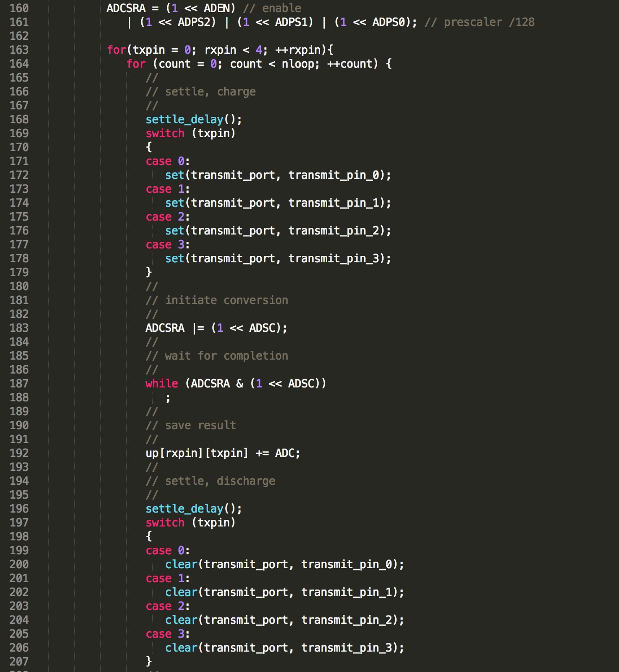Image resolution: width=619 pixels, height=672 pixels.
Task: Click the lone semicolon on line 188
Action: (x=168, y=398)
